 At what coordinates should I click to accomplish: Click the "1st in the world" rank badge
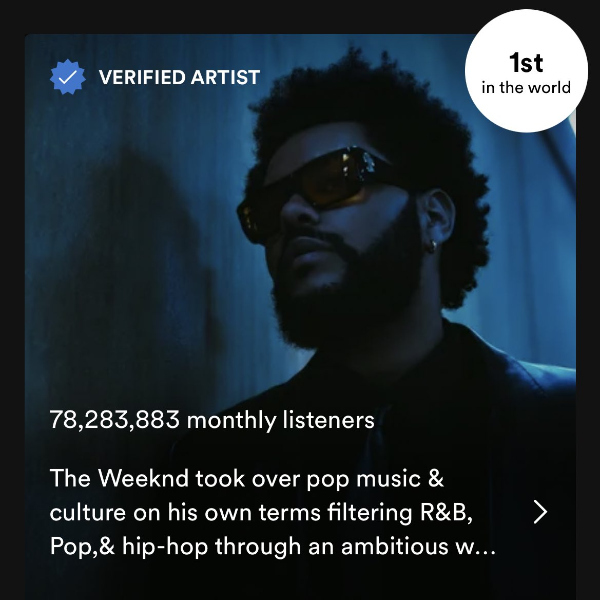click(526, 71)
